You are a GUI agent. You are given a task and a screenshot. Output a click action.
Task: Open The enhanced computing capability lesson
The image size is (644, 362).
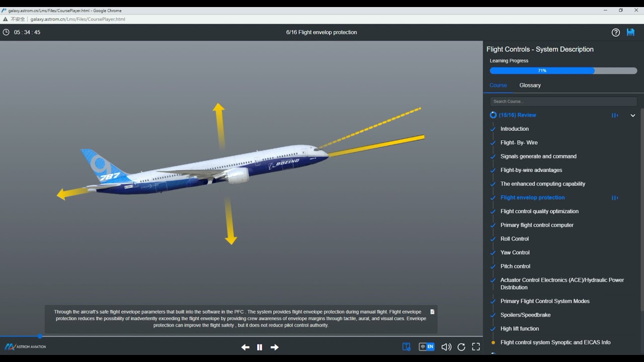click(x=543, y=184)
